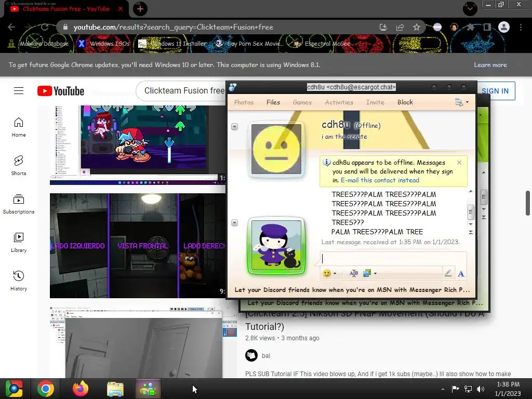Bookmark this page with the star icon
The image size is (532, 399).
[417, 27]
